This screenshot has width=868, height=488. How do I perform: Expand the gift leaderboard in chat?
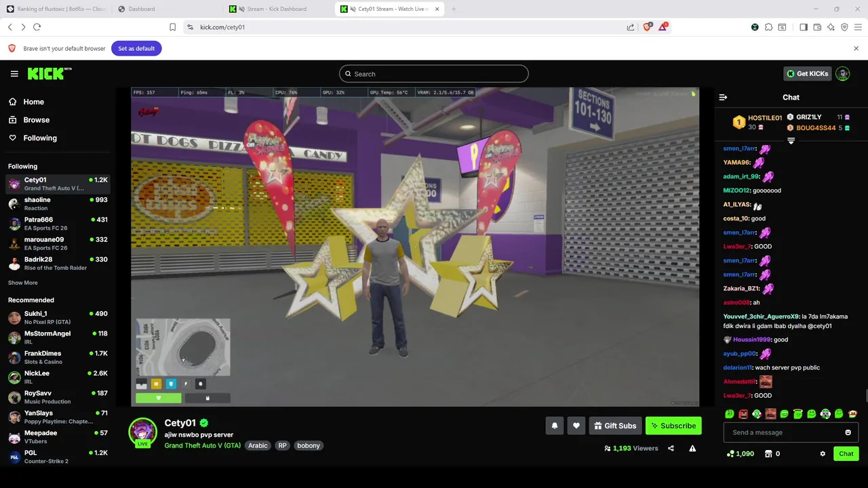click(x=791, y=140)
